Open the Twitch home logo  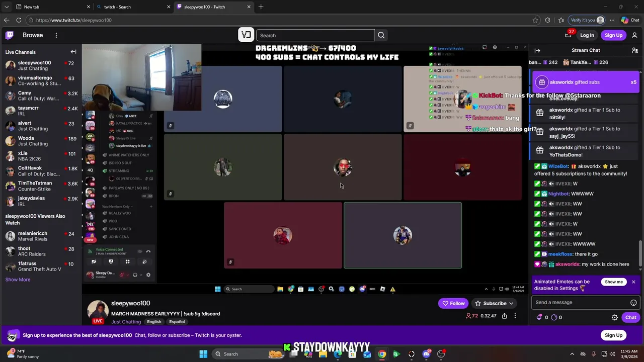(x=10, y=35)
